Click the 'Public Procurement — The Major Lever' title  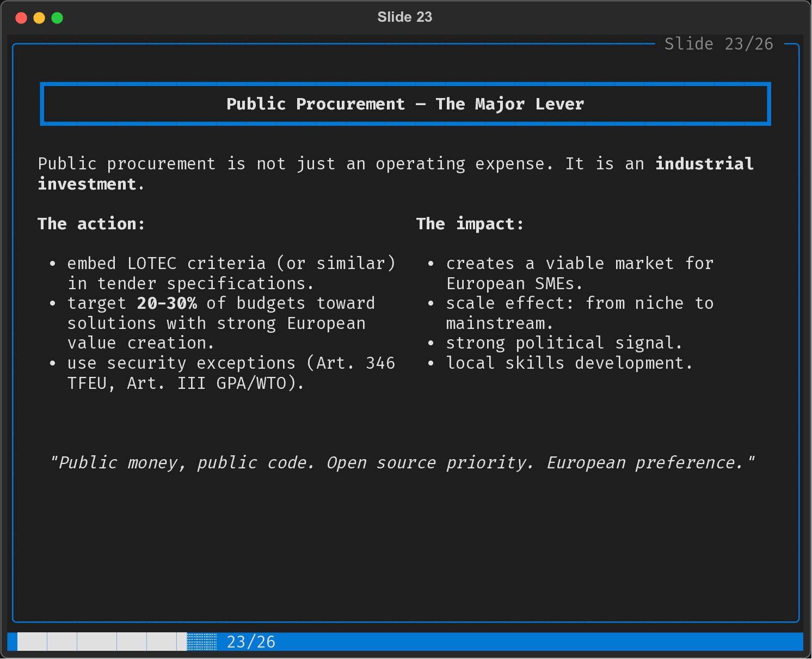[405, 104]
